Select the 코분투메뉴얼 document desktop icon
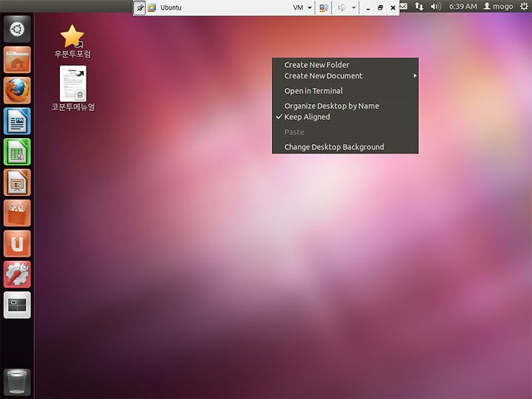Image resolution: width=532 pixels, height=399 pixels. [x=73, y=89]
